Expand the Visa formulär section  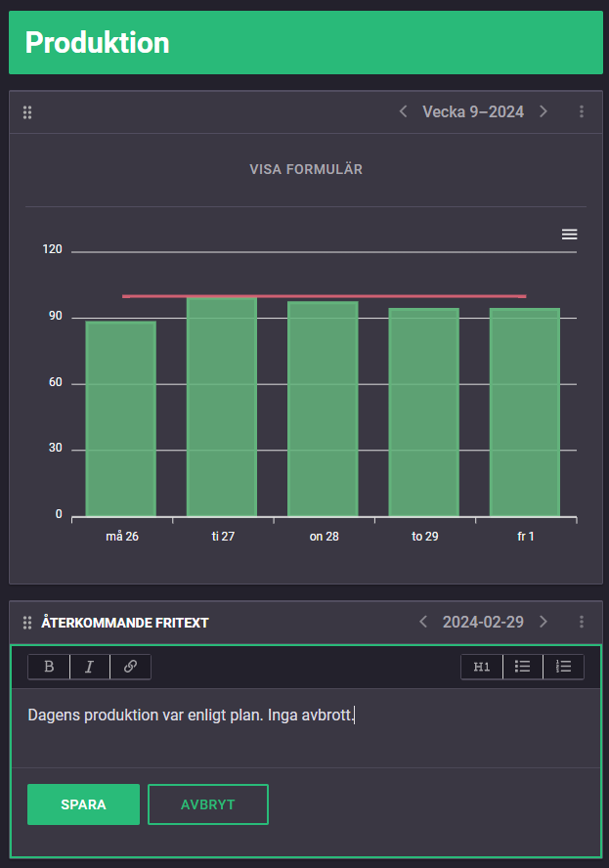point(306,169)
